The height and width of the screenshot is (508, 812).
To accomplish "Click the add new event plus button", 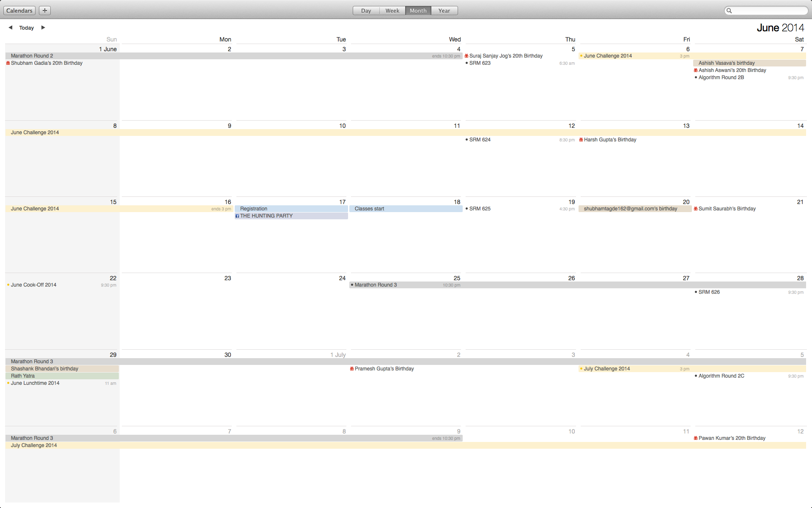I will 45,11.
